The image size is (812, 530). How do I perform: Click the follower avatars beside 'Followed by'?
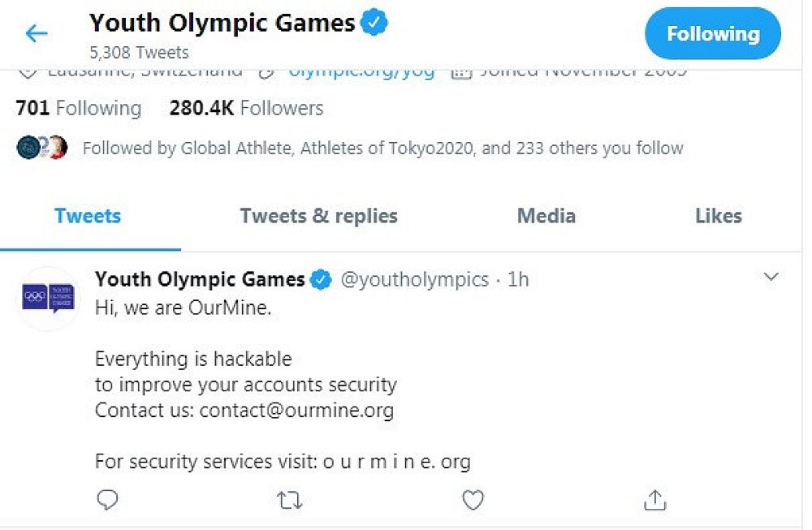[41, 148]
